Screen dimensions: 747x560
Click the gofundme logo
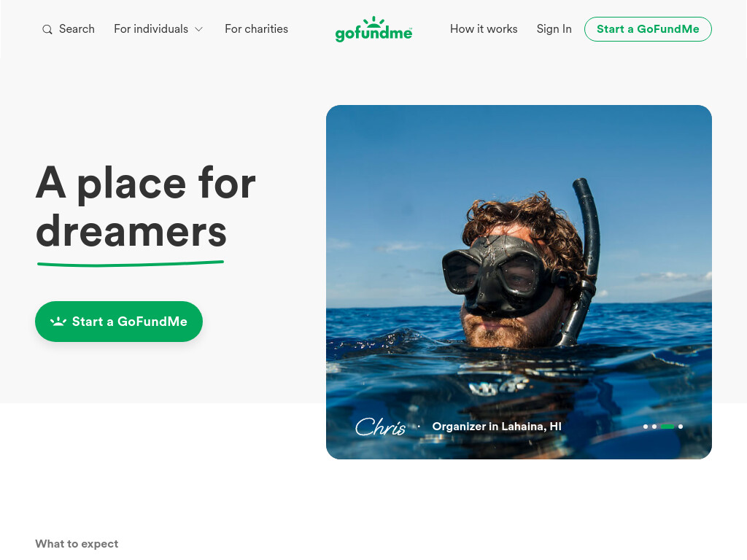tap(373, 29)
